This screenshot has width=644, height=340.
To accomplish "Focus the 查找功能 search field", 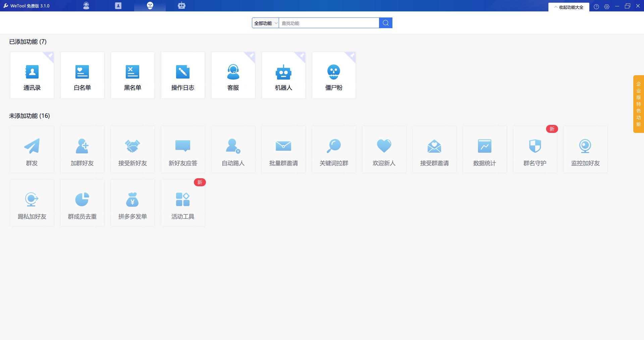I will coord(329,23).
